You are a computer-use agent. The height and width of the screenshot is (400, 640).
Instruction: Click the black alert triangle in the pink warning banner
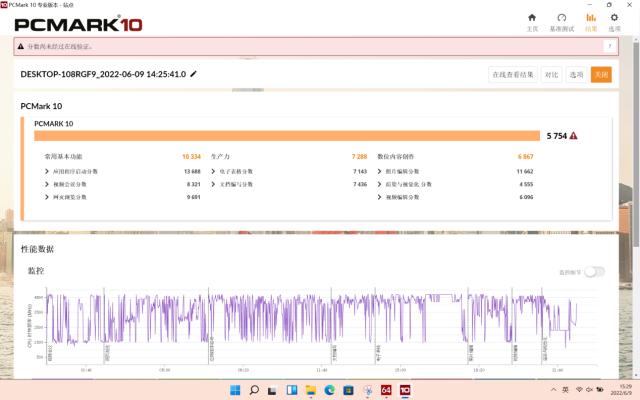click(20, 46)
